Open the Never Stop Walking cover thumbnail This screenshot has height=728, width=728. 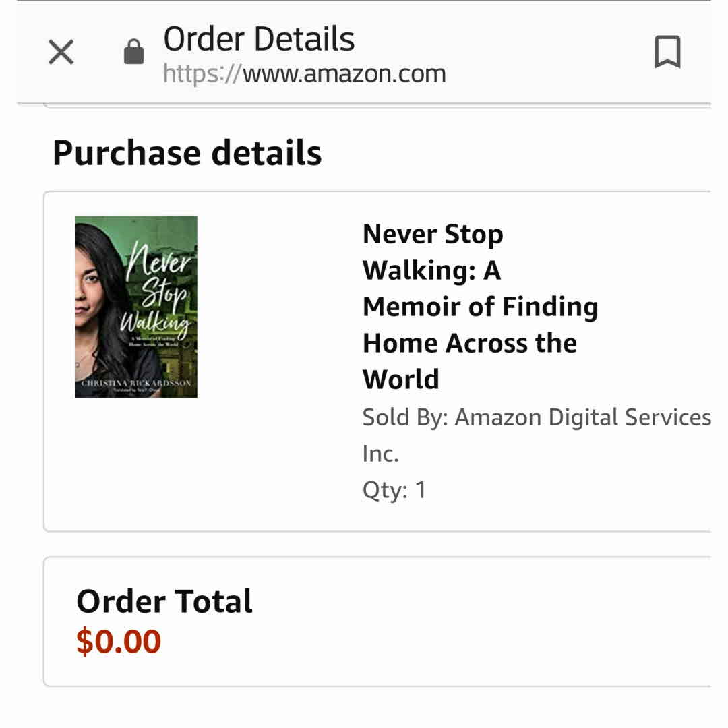point(136,307)
